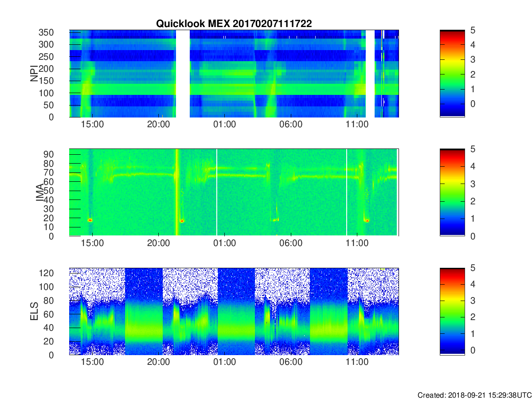Click the 15:00 label below ELS panel
This screenshot has height=399, width=532.
92,362
